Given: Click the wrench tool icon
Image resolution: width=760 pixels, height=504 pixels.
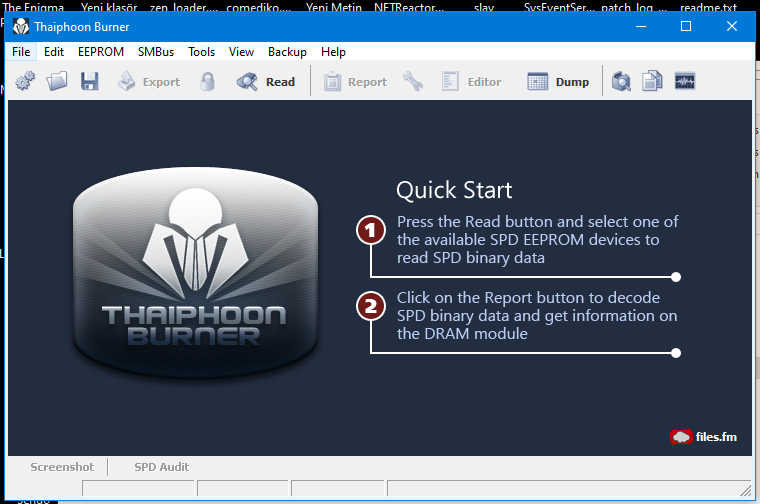Looking at the screenshot, I should coord(413,82).
